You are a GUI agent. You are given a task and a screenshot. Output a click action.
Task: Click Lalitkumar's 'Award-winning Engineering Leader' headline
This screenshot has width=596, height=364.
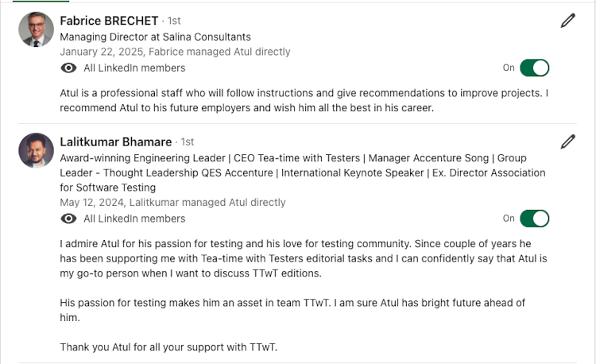click(x=303, y=173)
